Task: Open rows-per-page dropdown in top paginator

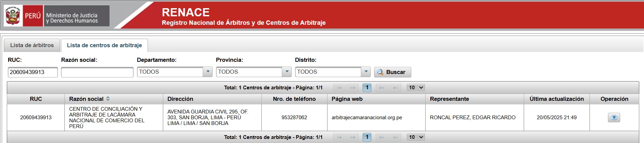Action: point(416,88)
